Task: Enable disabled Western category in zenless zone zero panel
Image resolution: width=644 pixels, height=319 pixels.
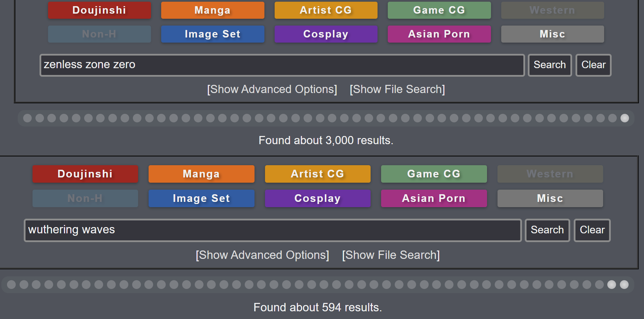Action: coord(552,10)
